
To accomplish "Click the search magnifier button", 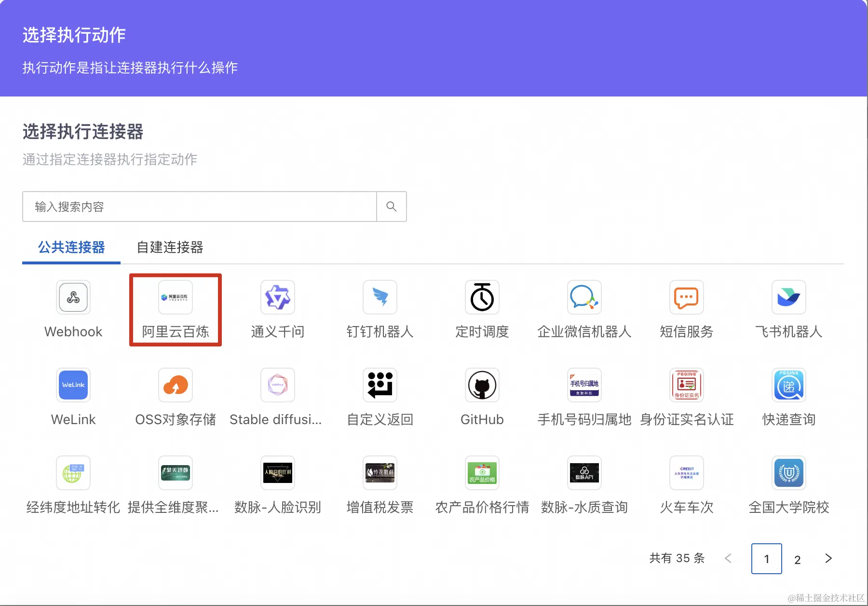I will (392, 207).
